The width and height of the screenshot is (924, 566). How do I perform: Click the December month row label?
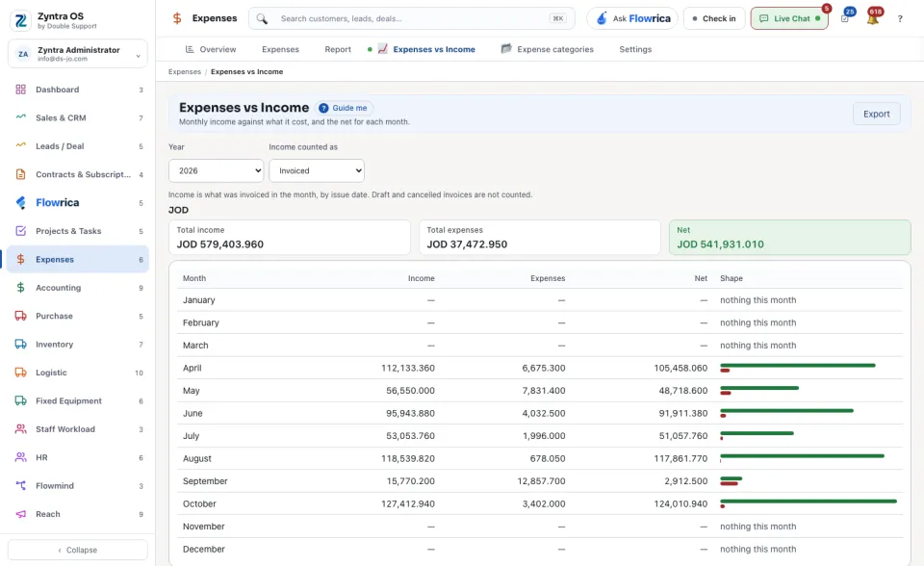tap(203, 550)
